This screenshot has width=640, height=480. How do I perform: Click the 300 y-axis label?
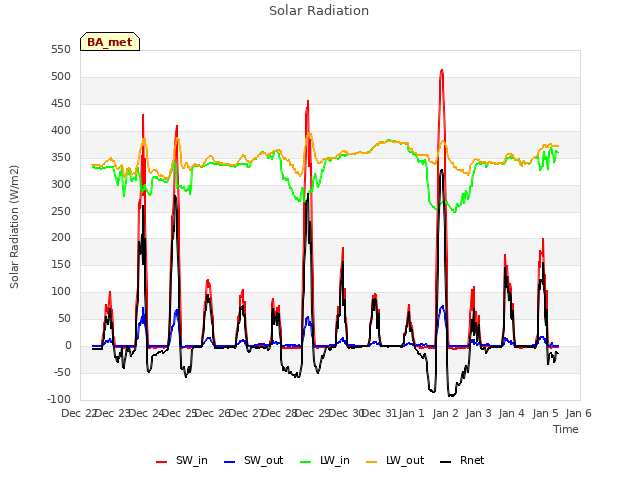[x=61, y=184]
